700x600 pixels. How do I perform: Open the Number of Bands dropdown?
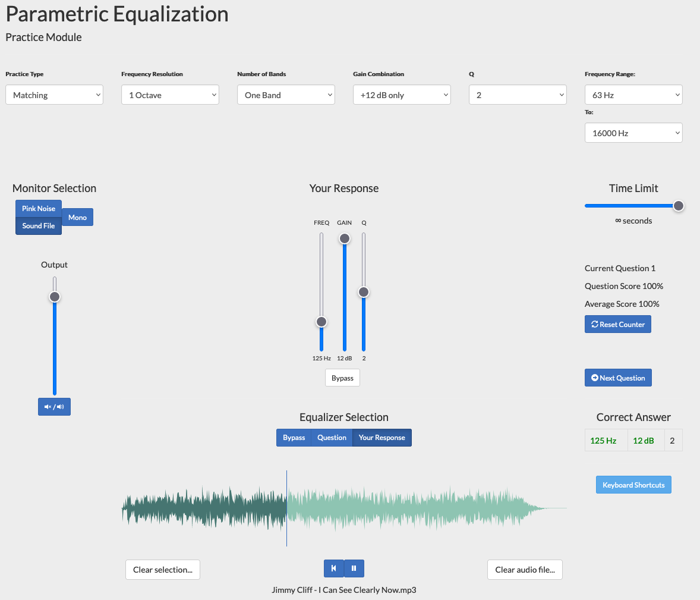pos(286,95)
